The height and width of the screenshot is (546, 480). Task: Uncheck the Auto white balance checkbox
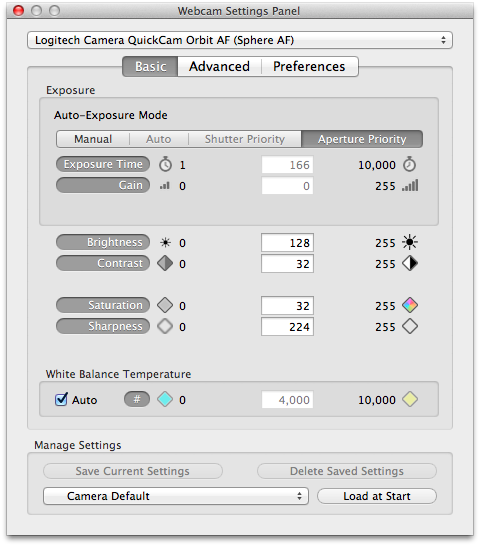tap(61, 399)
